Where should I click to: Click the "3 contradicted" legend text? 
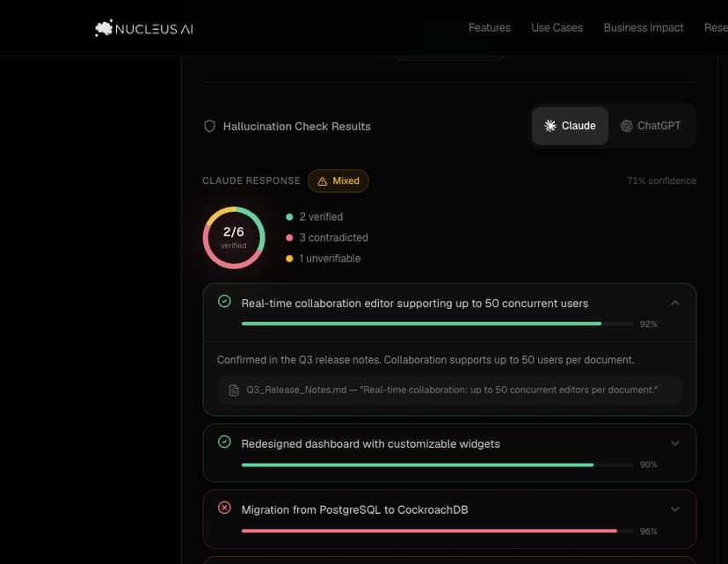coord(333,238)
